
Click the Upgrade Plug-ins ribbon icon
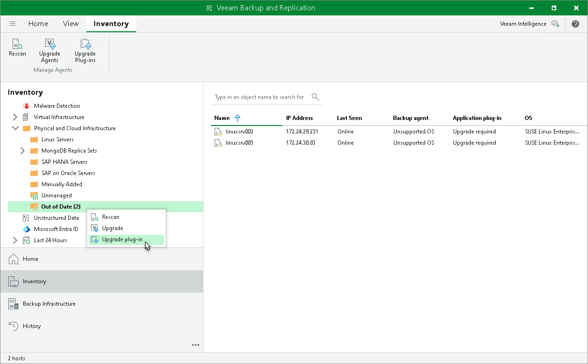pos(85,50)
